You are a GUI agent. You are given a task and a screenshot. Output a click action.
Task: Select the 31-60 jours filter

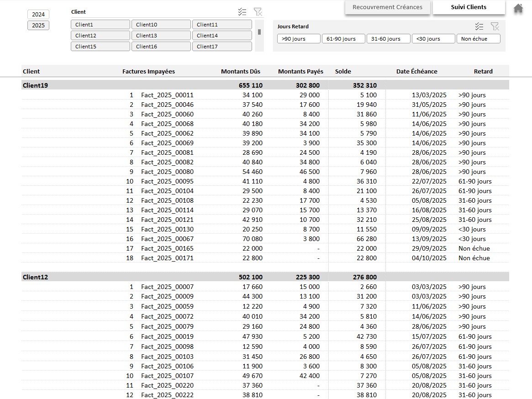pyautogui.click(x=388, y=39)
